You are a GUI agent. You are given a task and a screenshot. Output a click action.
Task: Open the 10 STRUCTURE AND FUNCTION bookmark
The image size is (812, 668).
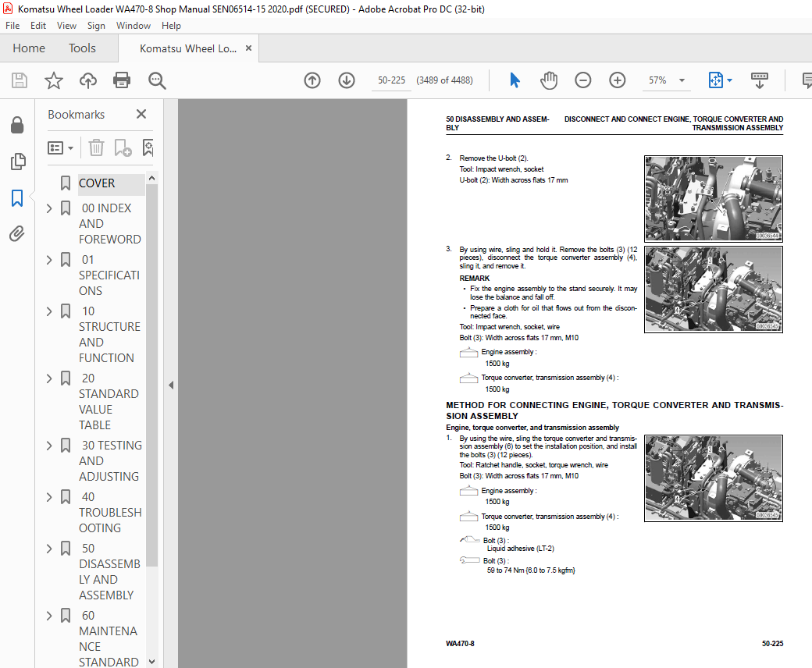pos(109,334)
